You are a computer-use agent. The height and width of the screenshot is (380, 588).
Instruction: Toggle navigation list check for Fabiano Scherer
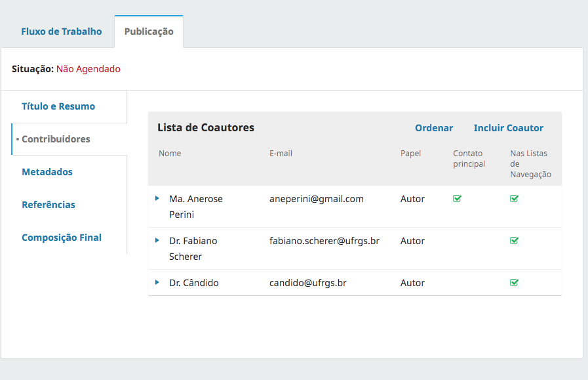(515, 241)
